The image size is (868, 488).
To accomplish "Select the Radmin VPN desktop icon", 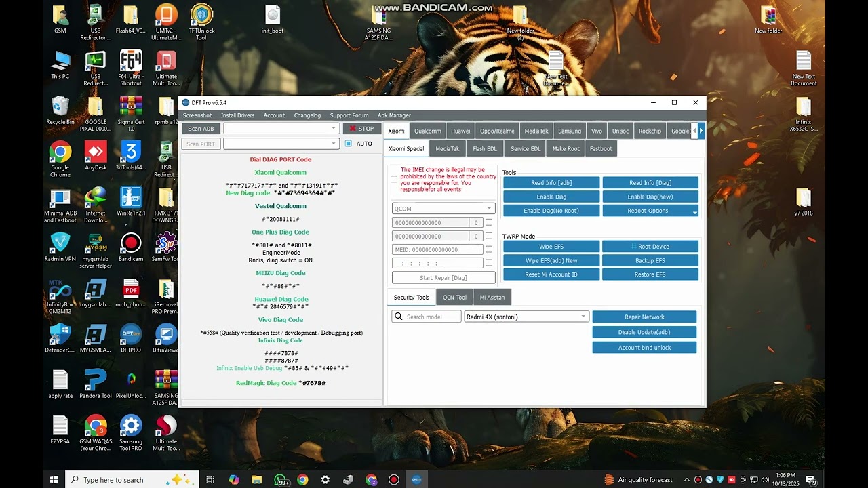I will point(60,243).
